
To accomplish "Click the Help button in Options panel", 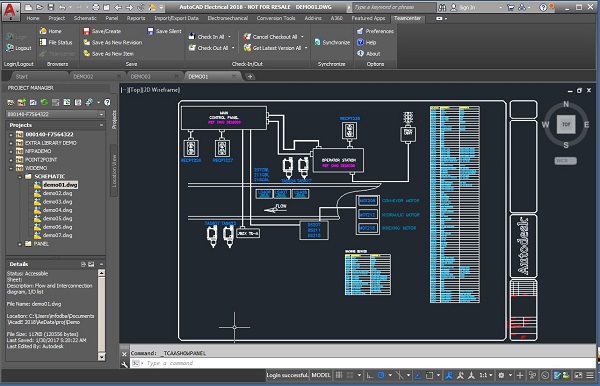I will coord(367,42).
